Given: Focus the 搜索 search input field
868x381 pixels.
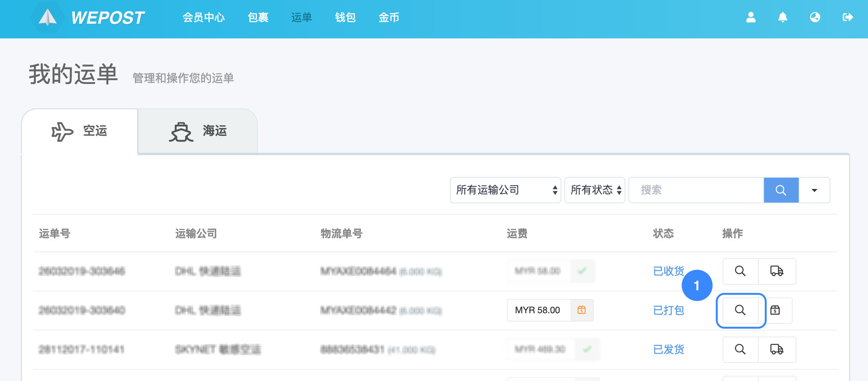Looking at the screenshot, I should (696, 190).
